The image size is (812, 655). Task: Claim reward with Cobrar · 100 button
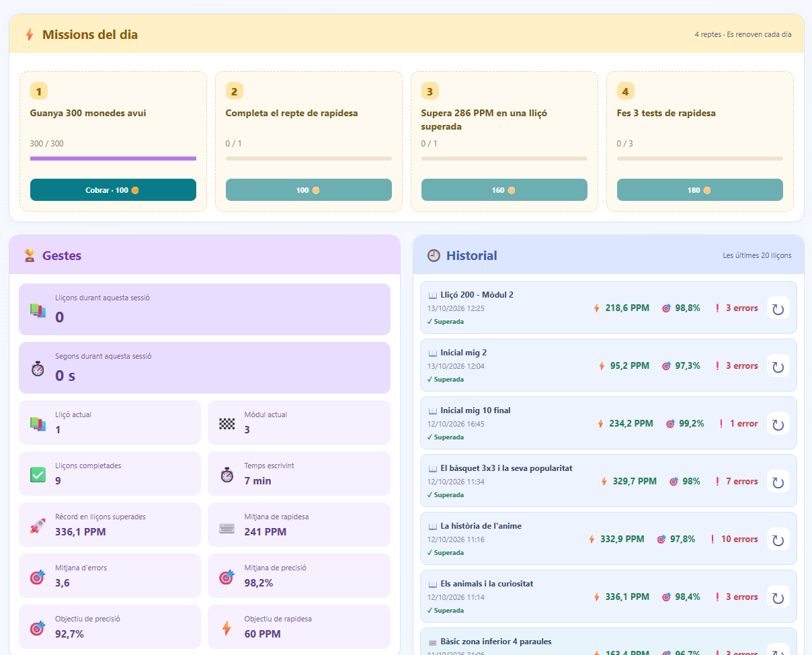pos(113,190)
